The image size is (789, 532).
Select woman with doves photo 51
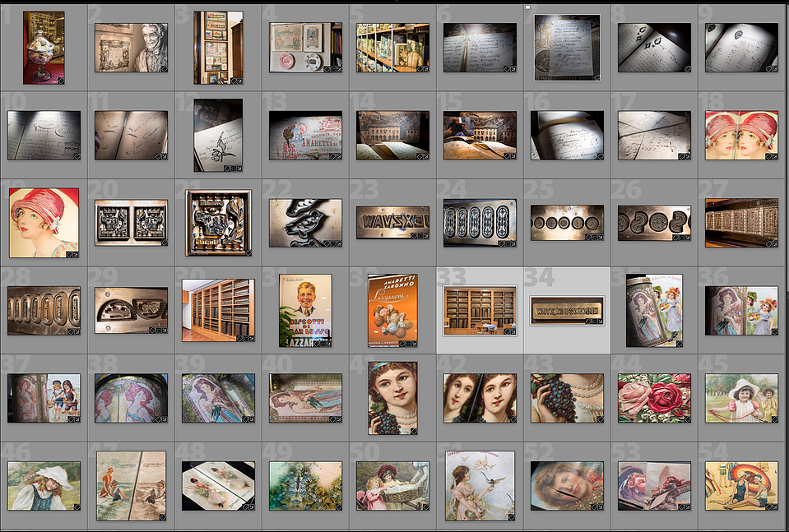coord(480,486)
